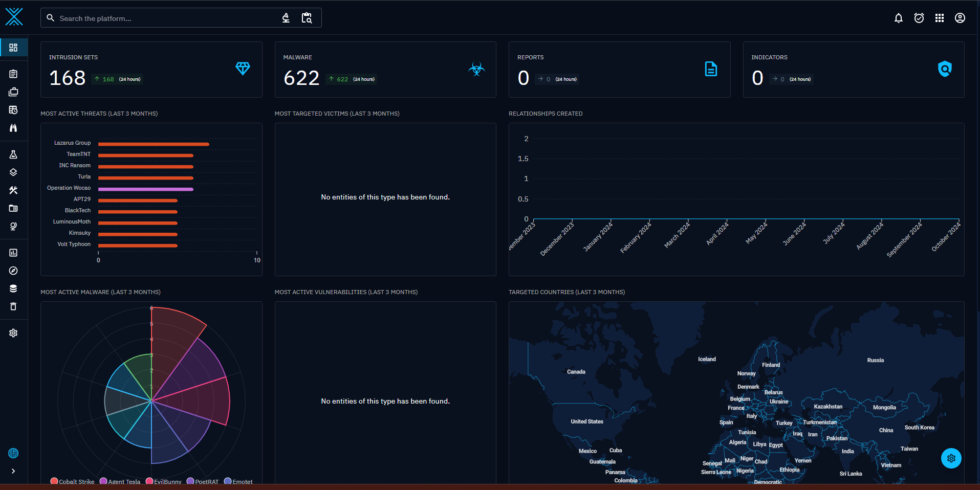Open the Trash sidebar icon
This screenshot has height=490, width=980.
pos(13,306)
